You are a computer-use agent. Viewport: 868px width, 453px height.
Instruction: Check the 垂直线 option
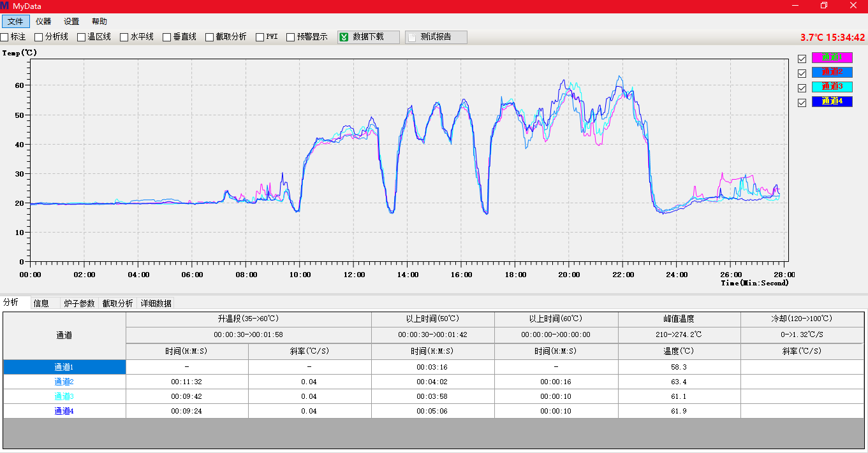(x=167, y=37)
